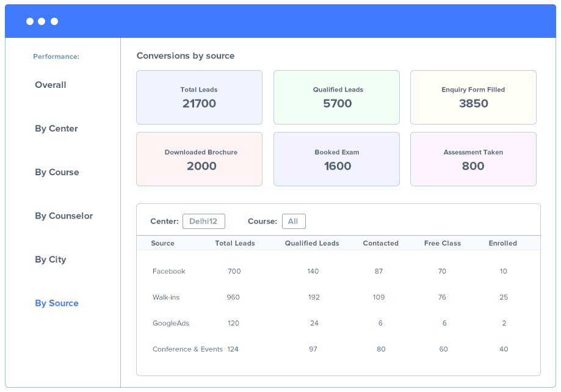The image size is (561, 392).
Task: Switch to By Center performance view
Action: [56, 129]
